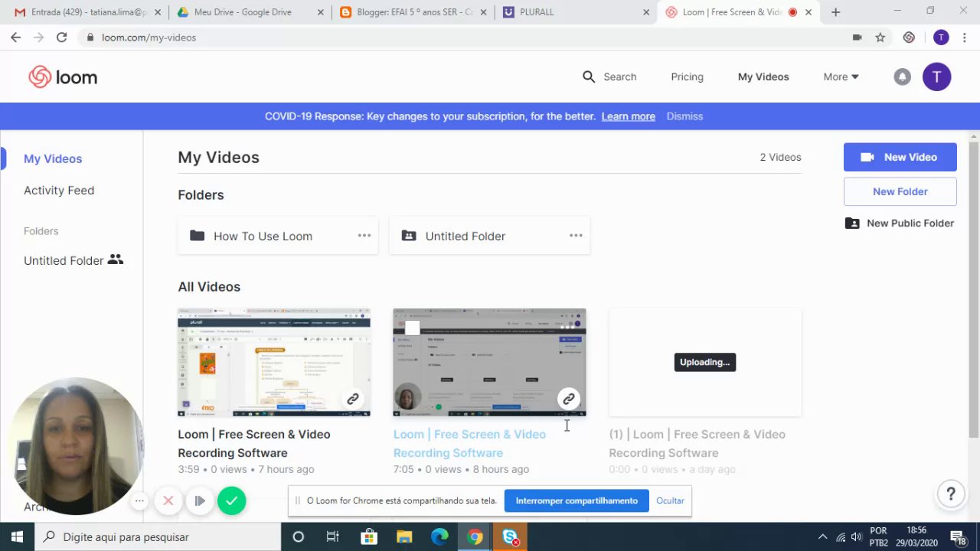
Task: Open Chrome menu three dots
Action: pos(965,37)
